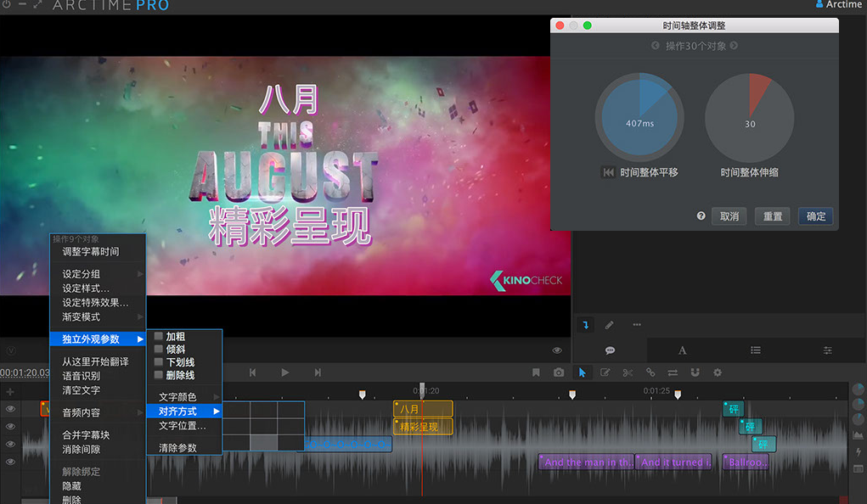Image resolution: width=867 pixels, height=504 pixels.
Task: Select the blue quick drag-create arrow tool
Action: (x=586, y=325)
